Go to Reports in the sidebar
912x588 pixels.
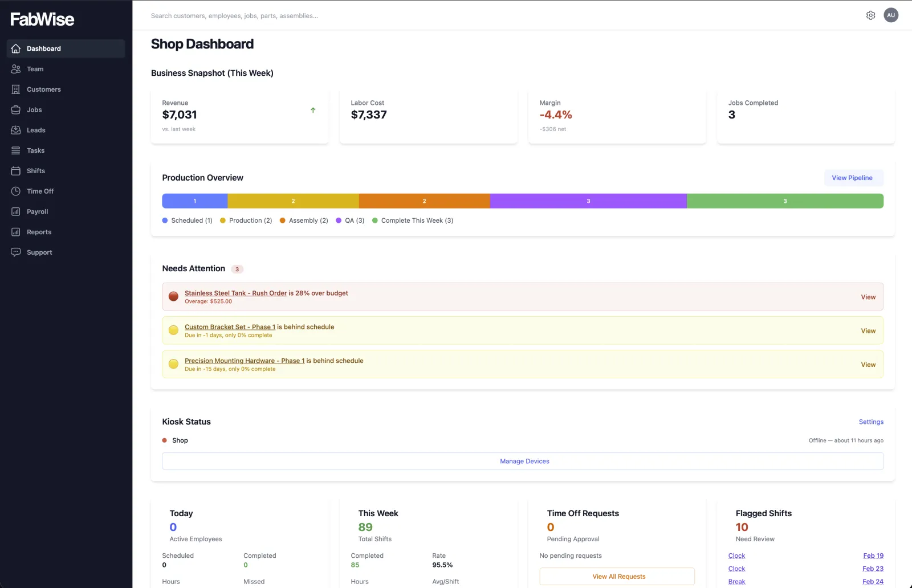(x=39, y=232)
